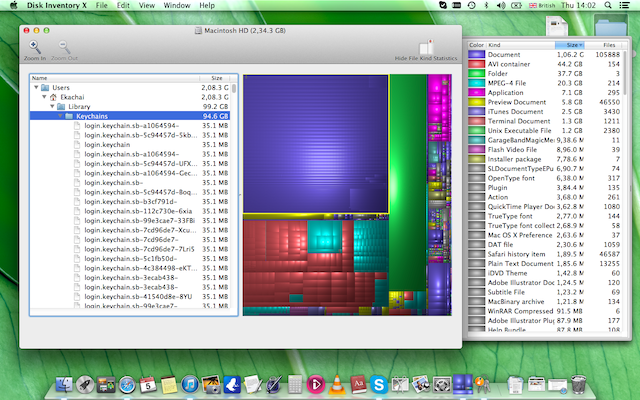Click the Zoom Out toolbar icon
The width and height of the screenshot is (640, 400).
(64, 47)
